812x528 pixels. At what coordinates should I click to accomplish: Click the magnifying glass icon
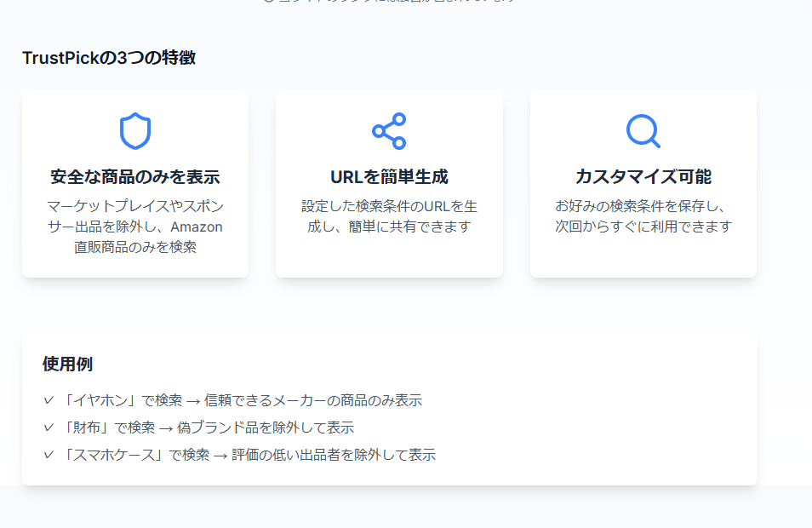pyautogui.click(x=643, y=131)
